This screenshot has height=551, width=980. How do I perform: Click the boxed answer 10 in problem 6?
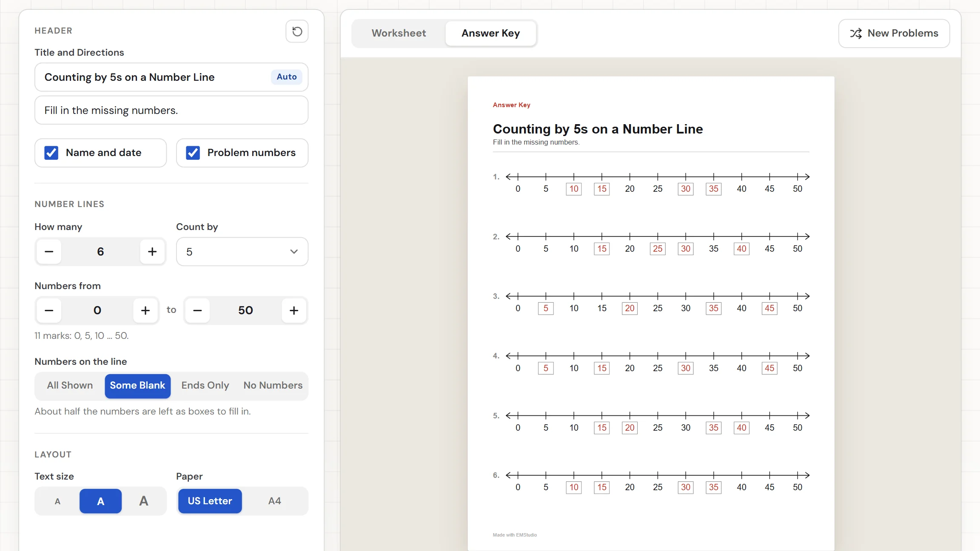coord(574,487)
